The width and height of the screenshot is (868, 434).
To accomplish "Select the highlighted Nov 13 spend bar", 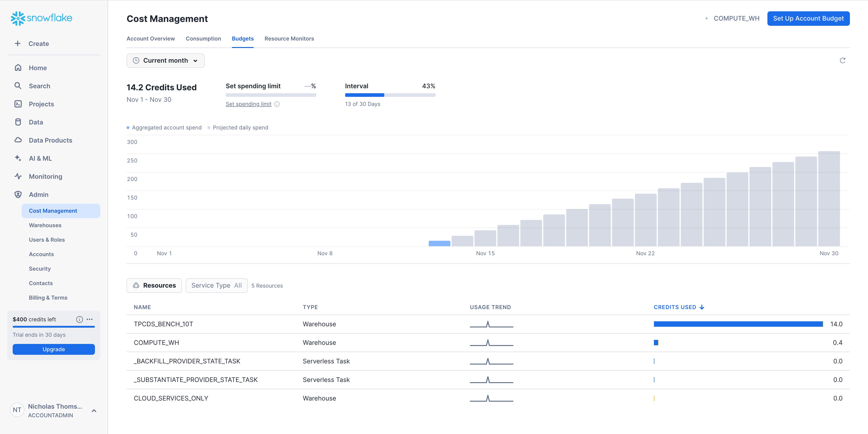I will [439, 243].
